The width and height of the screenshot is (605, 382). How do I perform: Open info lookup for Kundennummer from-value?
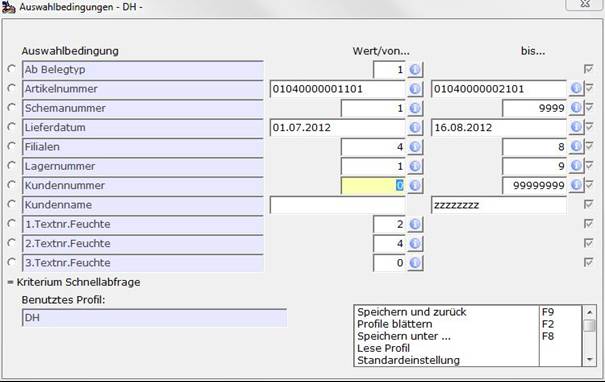click(415, 186)
